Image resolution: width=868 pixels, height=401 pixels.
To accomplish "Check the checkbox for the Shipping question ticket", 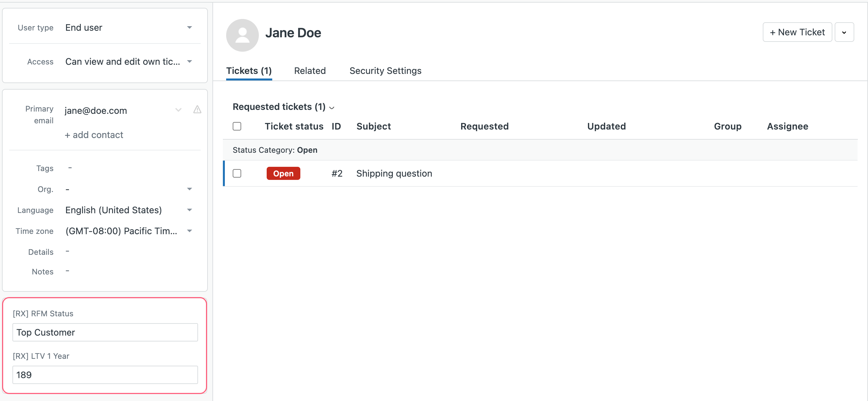I will tap(237, 173).
